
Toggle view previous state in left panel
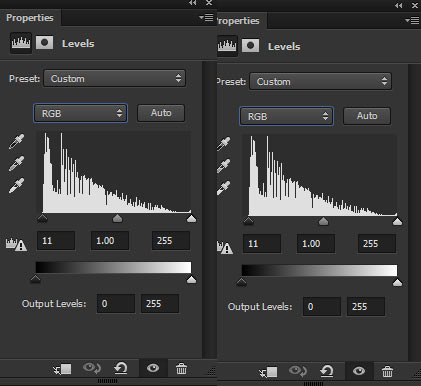(x=92, y=368)
